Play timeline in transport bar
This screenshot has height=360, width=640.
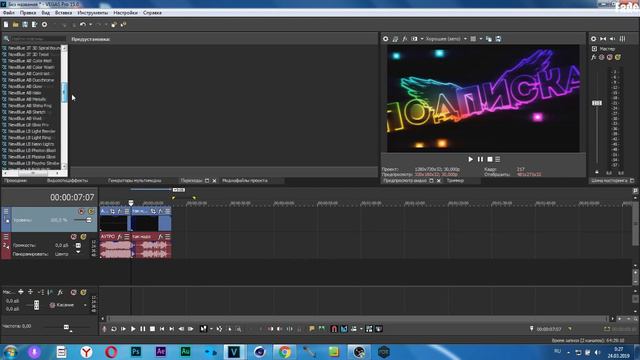click(x=133, y=329)
